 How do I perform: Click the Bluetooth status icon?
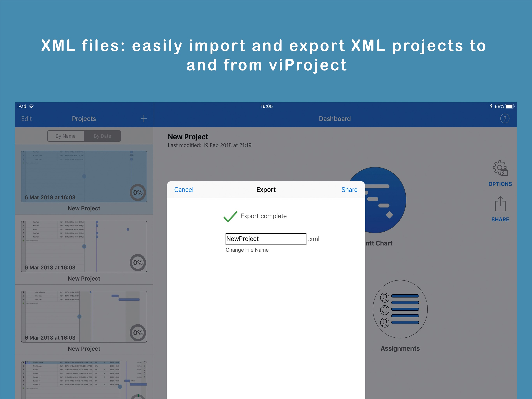(x=491, y=106)
